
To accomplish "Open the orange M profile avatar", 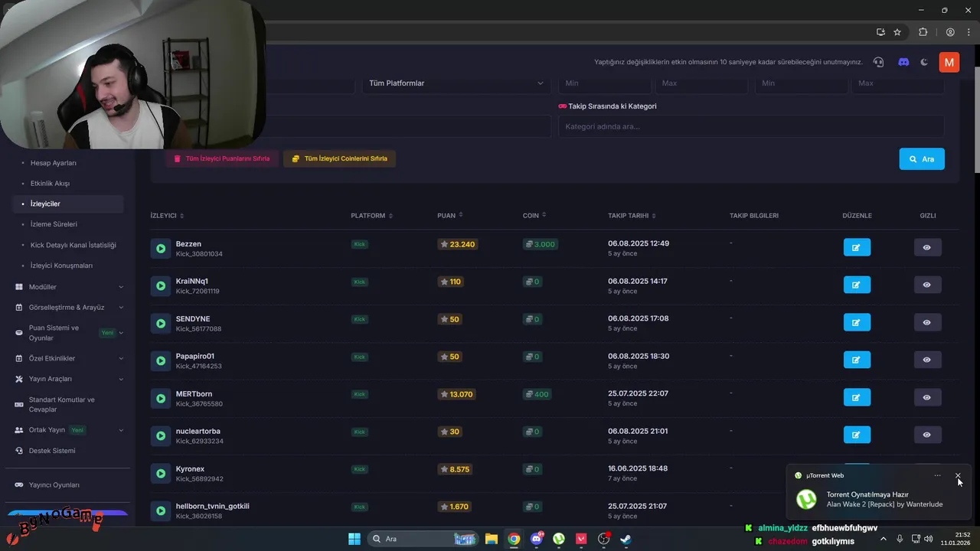I will coord(949,62).
